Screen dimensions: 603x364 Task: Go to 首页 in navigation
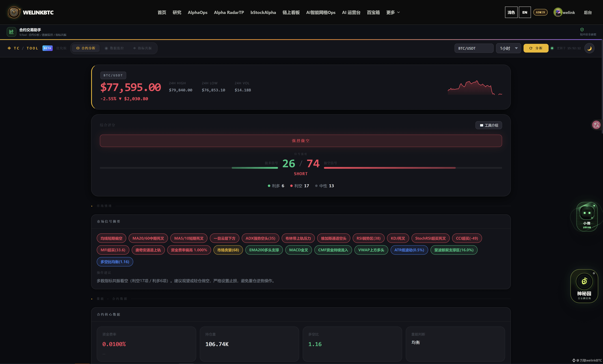[162, 12]
